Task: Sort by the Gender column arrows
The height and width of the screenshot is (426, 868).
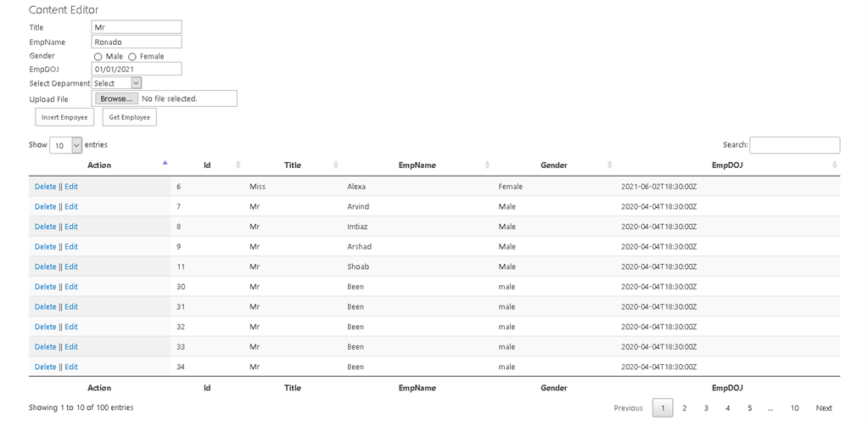Action: (x=609, y=165)
